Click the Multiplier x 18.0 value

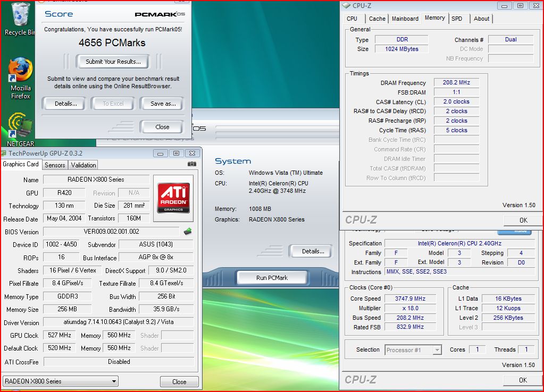click(410, 308)
